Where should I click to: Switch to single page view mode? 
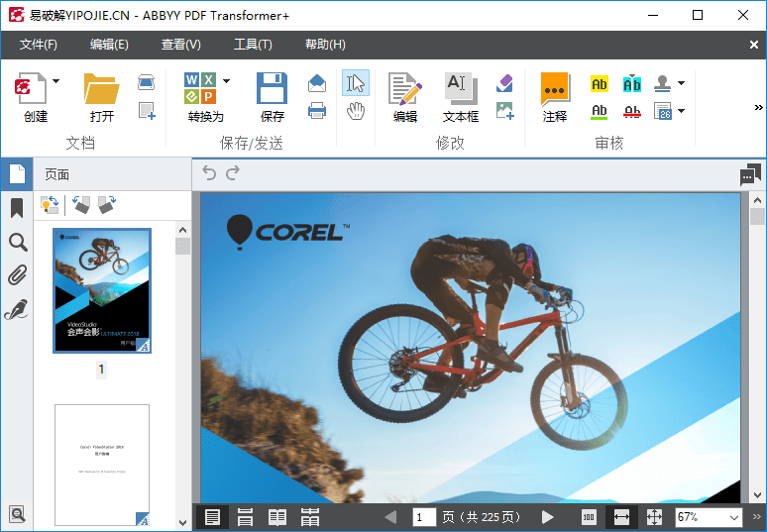tap(212, 517)
